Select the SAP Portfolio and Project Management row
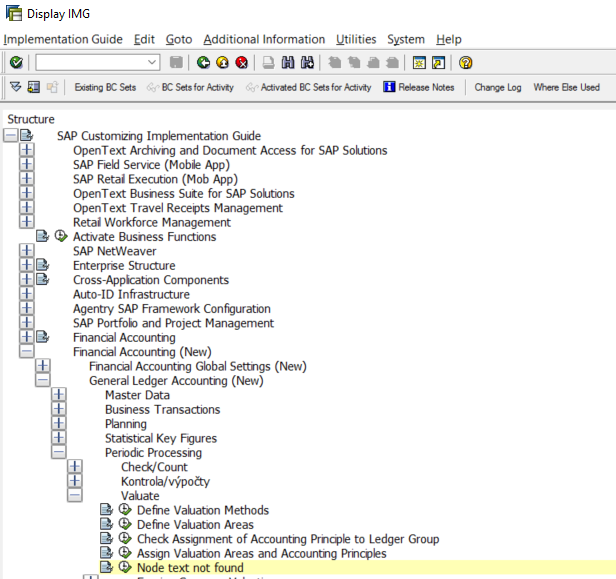Image resolution: width=616 pixels, height=579 pixels. [173, 323]
